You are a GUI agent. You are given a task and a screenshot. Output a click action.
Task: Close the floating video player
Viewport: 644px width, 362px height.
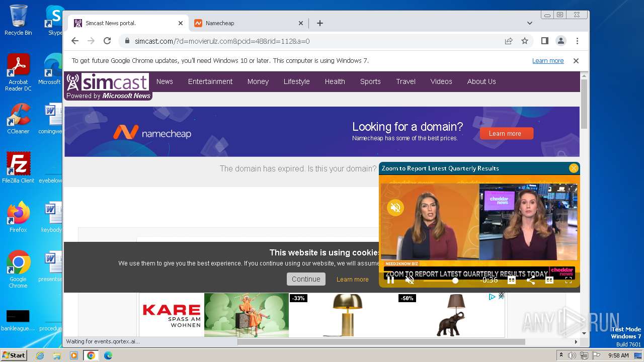pyautogui.click(x=574, y=168)
